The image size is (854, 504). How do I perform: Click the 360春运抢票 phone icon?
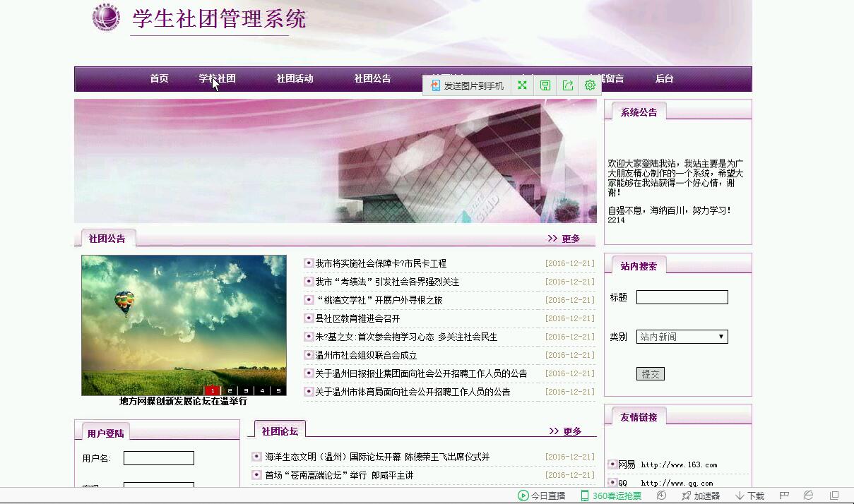pos(584,496)
